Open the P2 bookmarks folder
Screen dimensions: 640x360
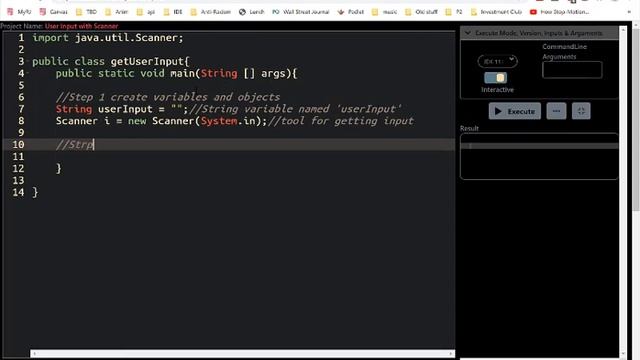(x=454, y=12)
